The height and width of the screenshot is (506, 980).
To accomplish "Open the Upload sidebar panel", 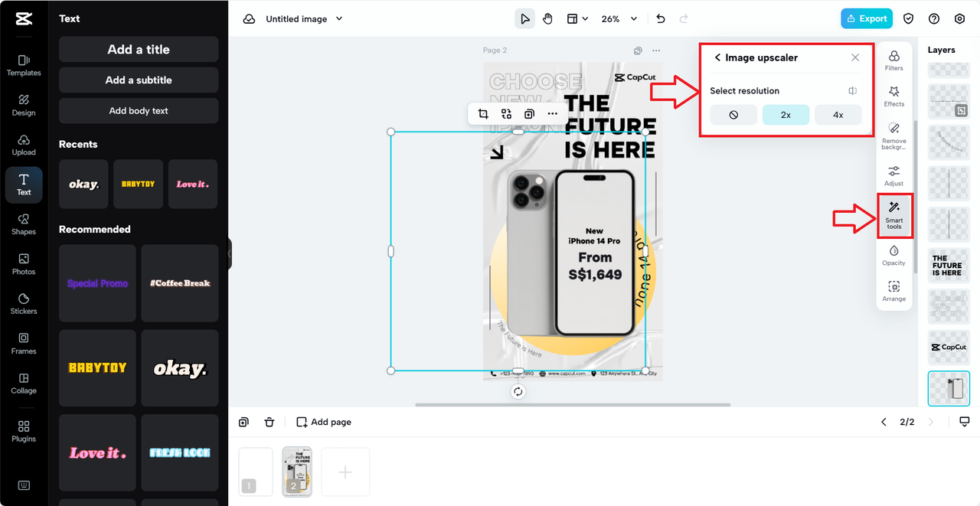I will [x=24, y=145].
